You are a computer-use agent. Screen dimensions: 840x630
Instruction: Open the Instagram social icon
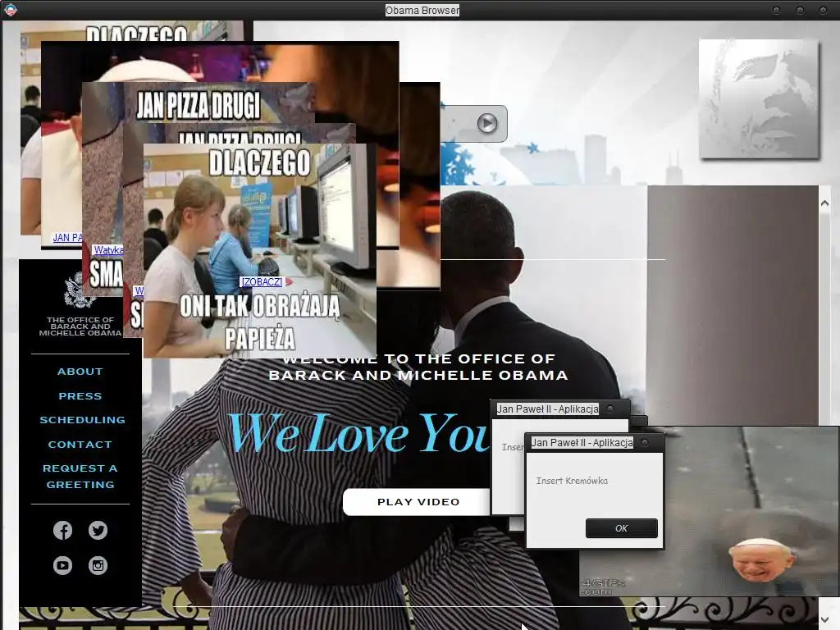tap(98, 565)
